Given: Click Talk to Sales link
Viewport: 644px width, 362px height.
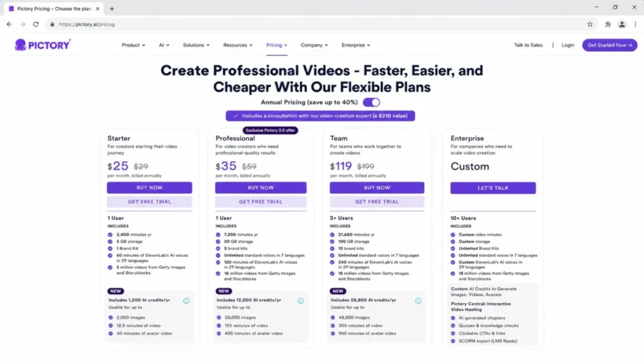Looking at the screenshot, I should click(528, 45).
